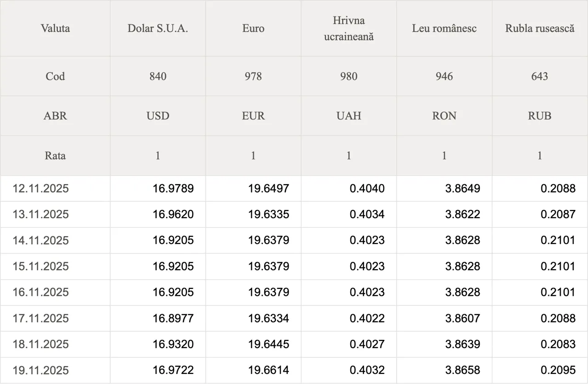Select USD rate 16.8977

tap(173, 318)
